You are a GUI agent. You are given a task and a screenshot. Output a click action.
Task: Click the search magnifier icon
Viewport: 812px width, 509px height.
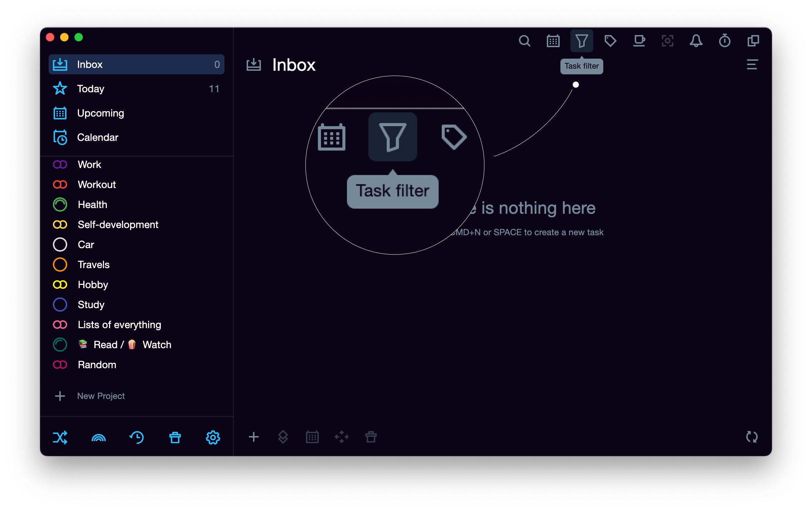[x=524, y=41]
